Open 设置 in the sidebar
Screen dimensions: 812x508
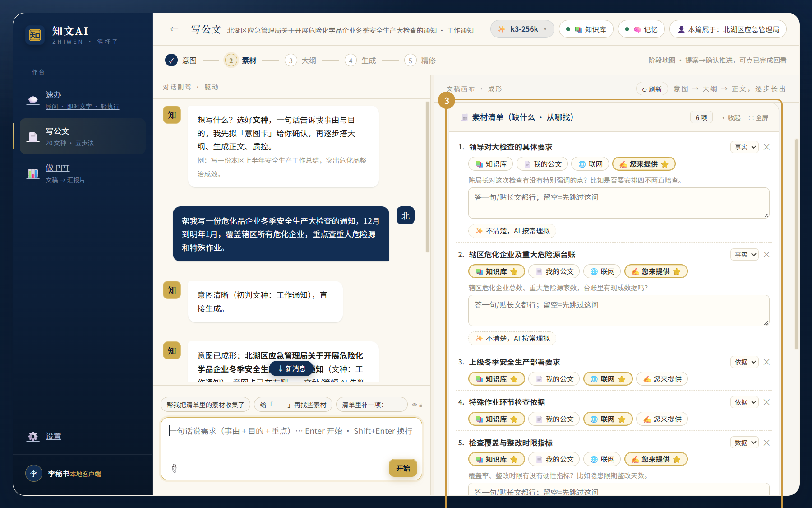pyautogui.click(x=83, y=437)
